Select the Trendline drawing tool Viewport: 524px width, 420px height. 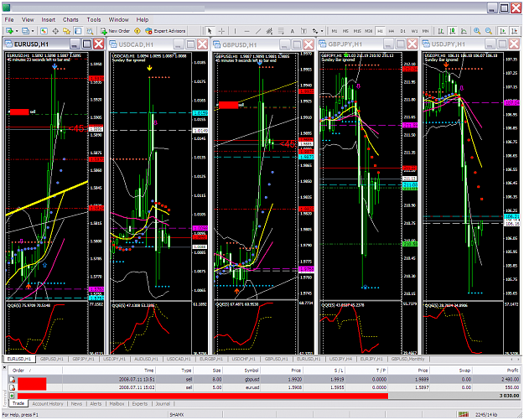coord(258,31)
